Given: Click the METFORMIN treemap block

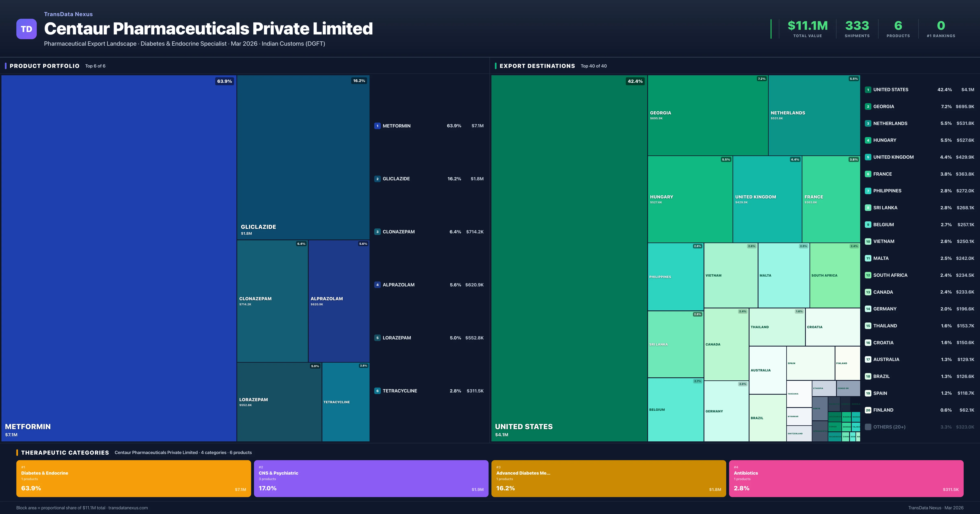Looking at the screenshot, I should point(119,258).
